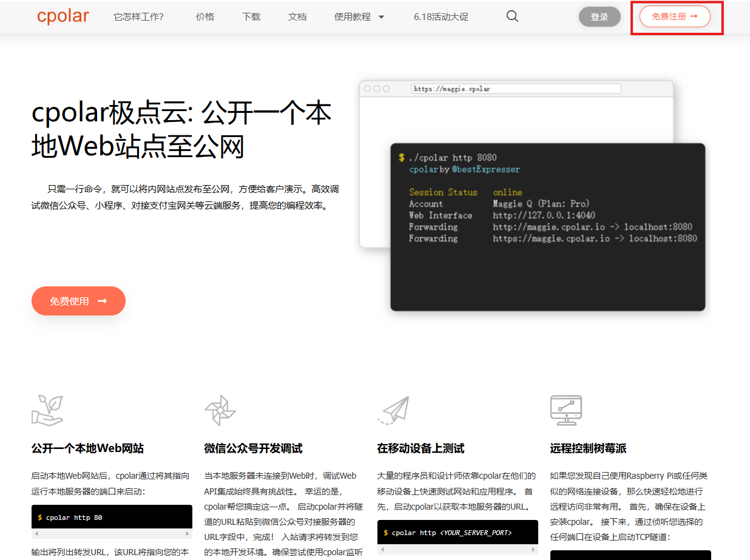Open the 文档 documentation link
Screen dimensions: 750x560
[297, 17]
